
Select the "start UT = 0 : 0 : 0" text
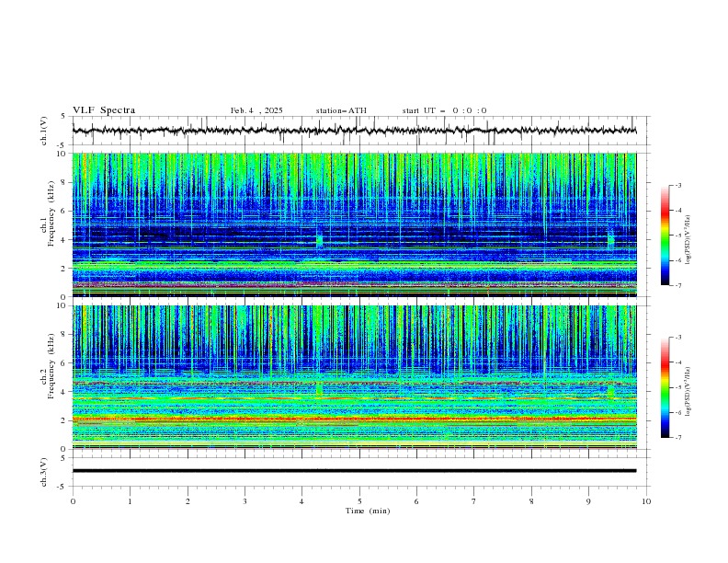[x=445, y=110]
